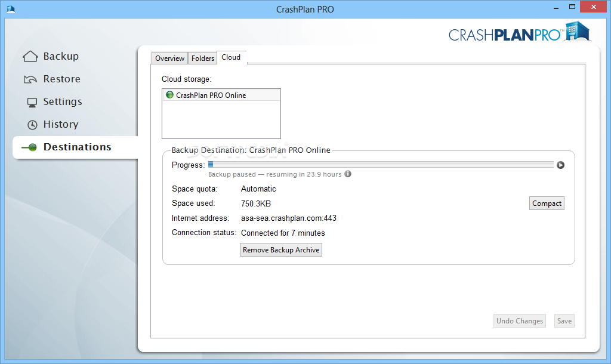Click the green Destinations indicator icon
611x364 pixels.
tap(29, 147)
